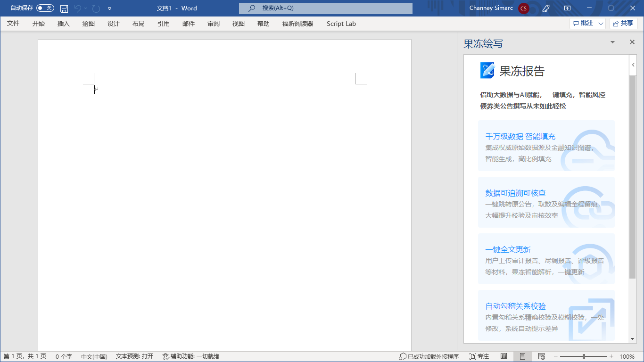
Task: Click the Undo arrow icon
Action: click(x=78, y=8)
